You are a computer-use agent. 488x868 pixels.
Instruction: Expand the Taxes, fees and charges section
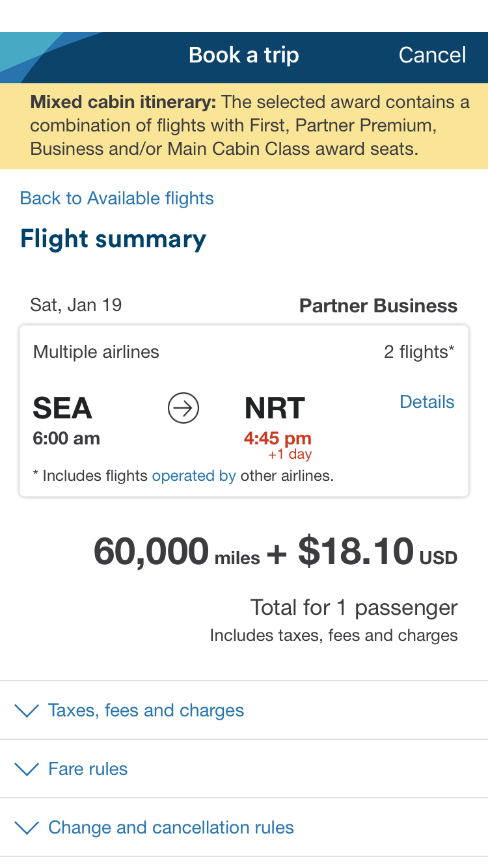click(x=146, y=711)
